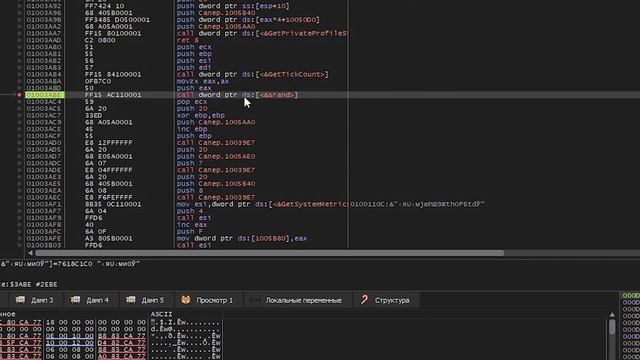Select bytes '0FB7C0'

[98, 81]
